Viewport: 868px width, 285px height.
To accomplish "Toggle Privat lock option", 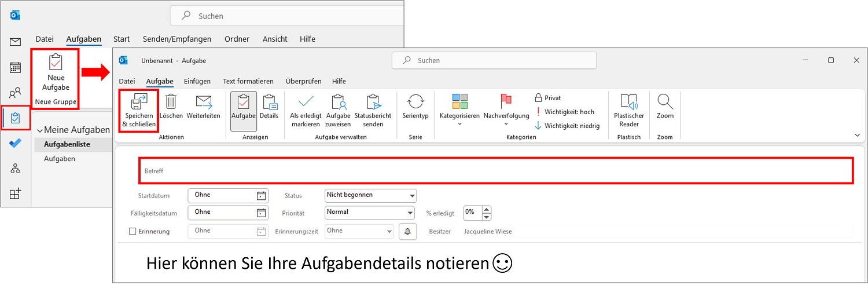I will pos(548,98).
